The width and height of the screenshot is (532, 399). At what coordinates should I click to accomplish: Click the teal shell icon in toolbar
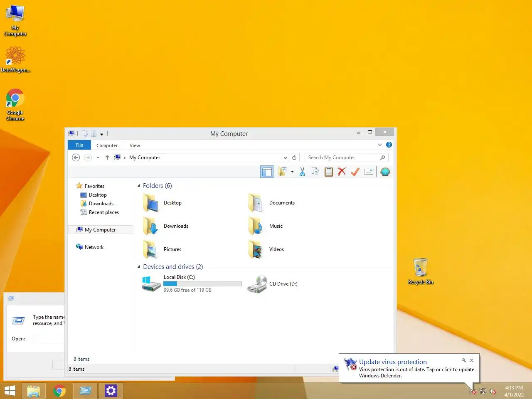[385, 172]
